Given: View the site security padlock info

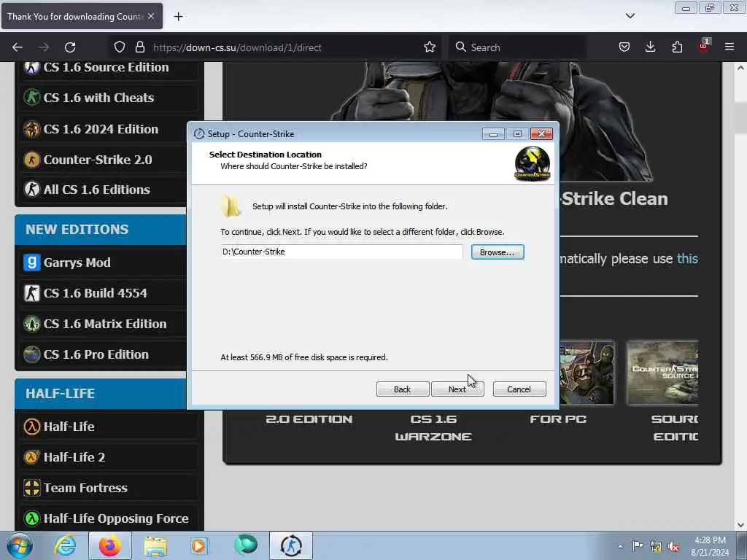Looking at the screenshot, I should click(x=139, y=47).
